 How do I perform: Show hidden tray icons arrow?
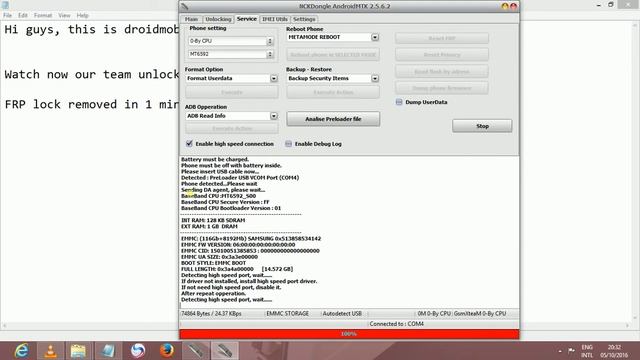pyautogui.click(x=560, y=351)
